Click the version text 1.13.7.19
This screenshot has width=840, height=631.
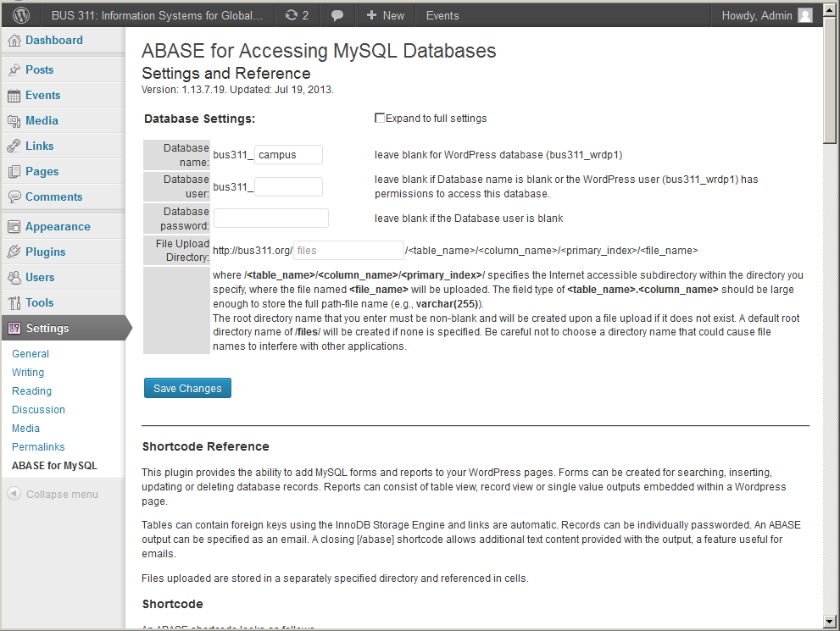[204, 90]
